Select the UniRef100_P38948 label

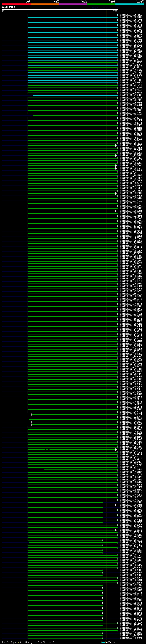click(131, 583)
